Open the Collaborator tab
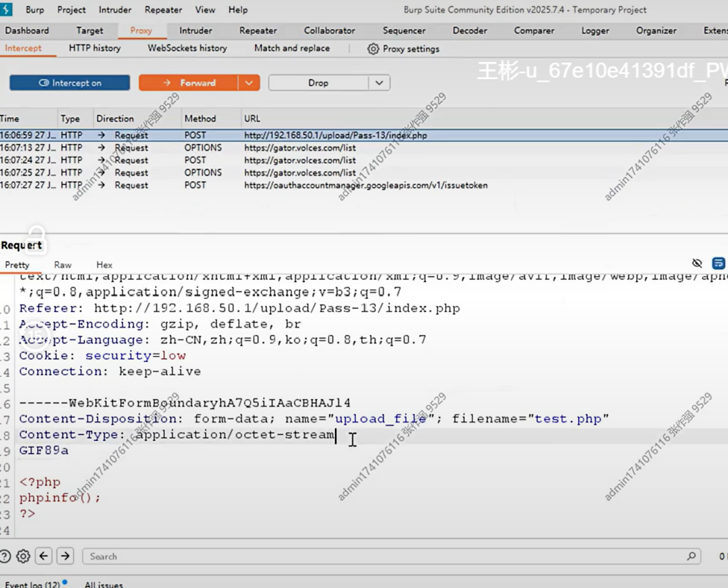The height and width of the screenshot is (588, 728). tap(329, 31)
